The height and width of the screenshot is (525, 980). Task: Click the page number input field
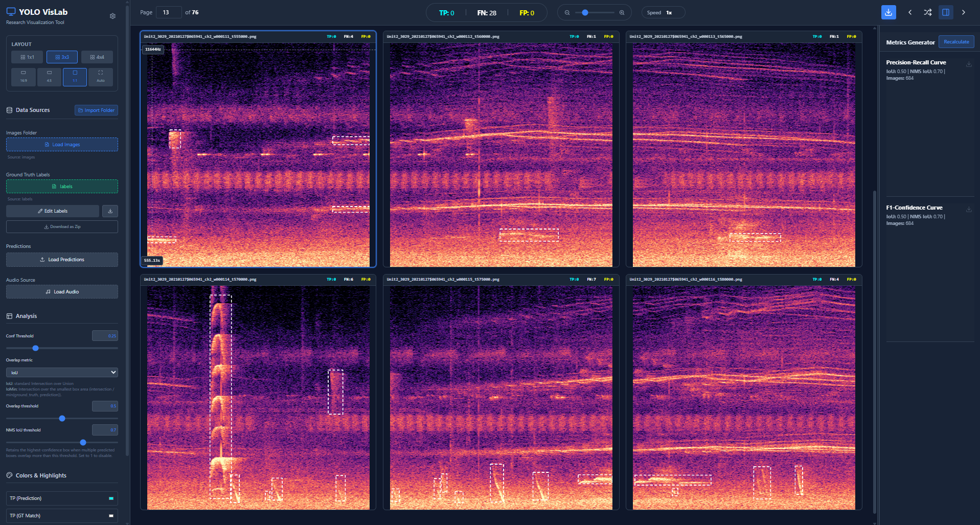(x=169, y=12)
